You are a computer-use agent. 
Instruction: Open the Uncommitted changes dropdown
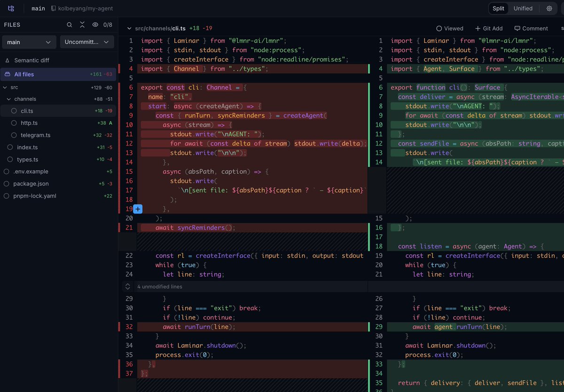(x=87, y=42)
